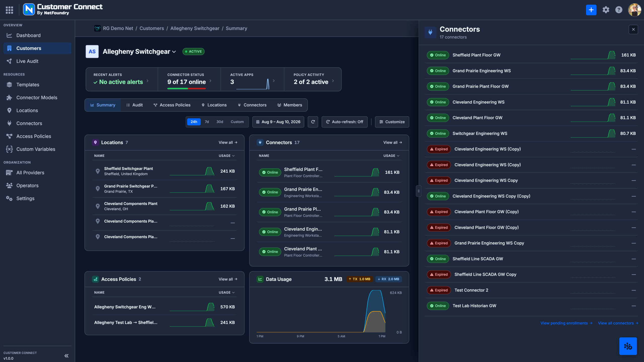Expand the Connector Status card
This screenshot has height=362, width=644.
pyautogui.click(x=189, y=79)
